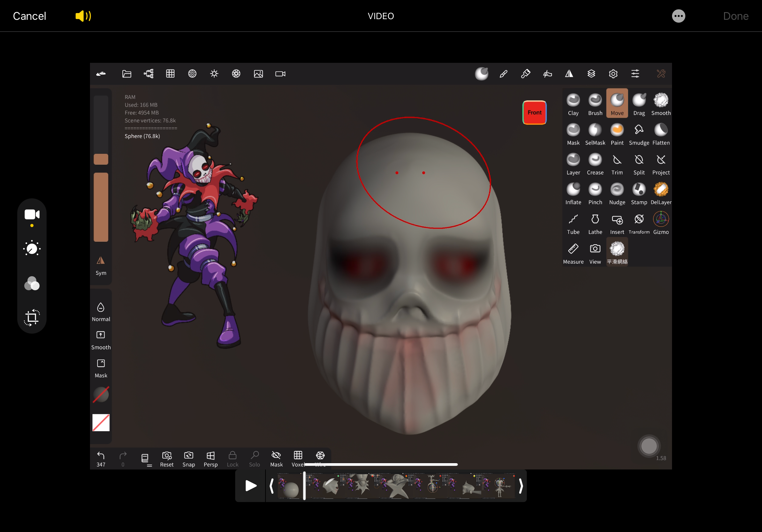Open the Settings gear menu in top bar
762x532 pixels.
pyautogui.click(x=613, y=74)
